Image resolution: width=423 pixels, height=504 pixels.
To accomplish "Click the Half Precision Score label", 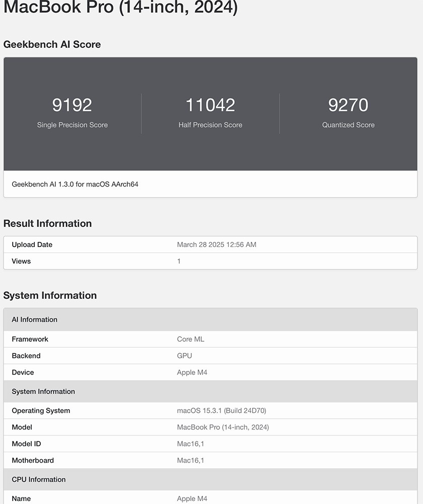I will [210, 125].
